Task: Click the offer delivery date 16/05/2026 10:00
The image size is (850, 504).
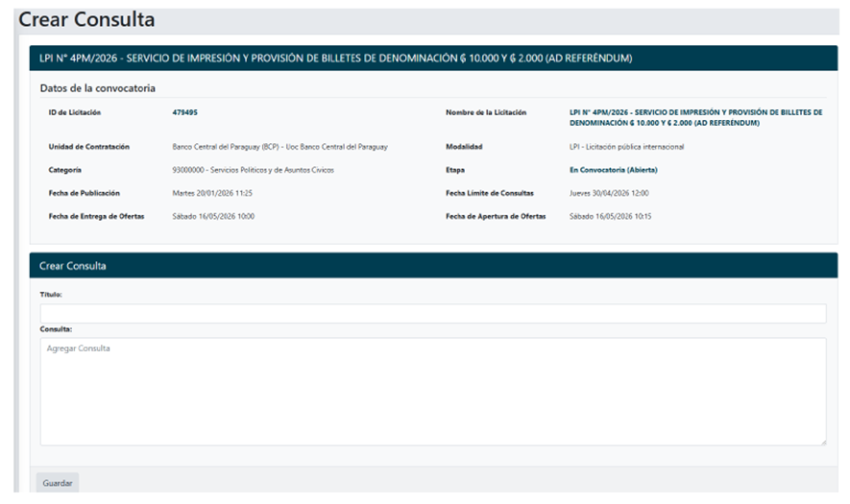Action: [213, 216]
